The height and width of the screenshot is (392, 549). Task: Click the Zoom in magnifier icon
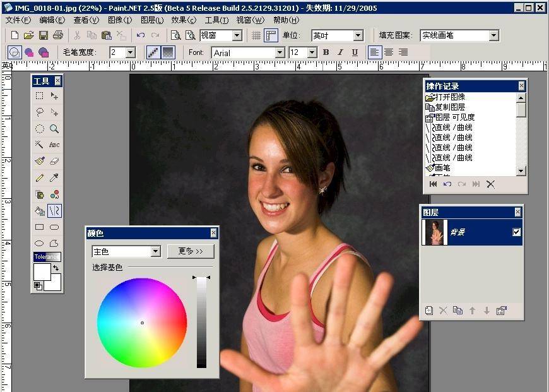(x=190, y=35)
